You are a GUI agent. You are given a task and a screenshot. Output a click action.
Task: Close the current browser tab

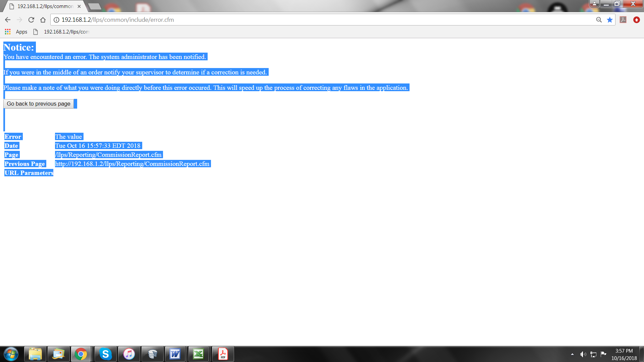click(x=79, y=6)
